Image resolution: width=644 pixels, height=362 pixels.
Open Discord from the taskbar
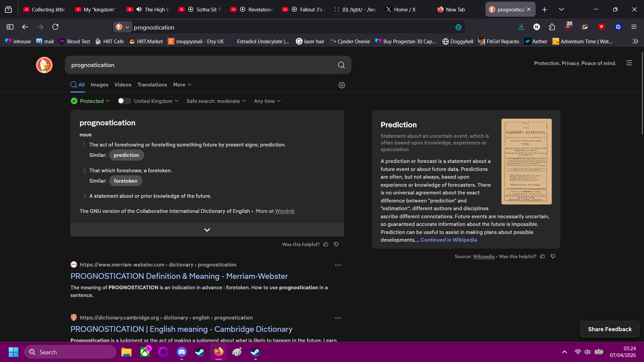[181, 352]
